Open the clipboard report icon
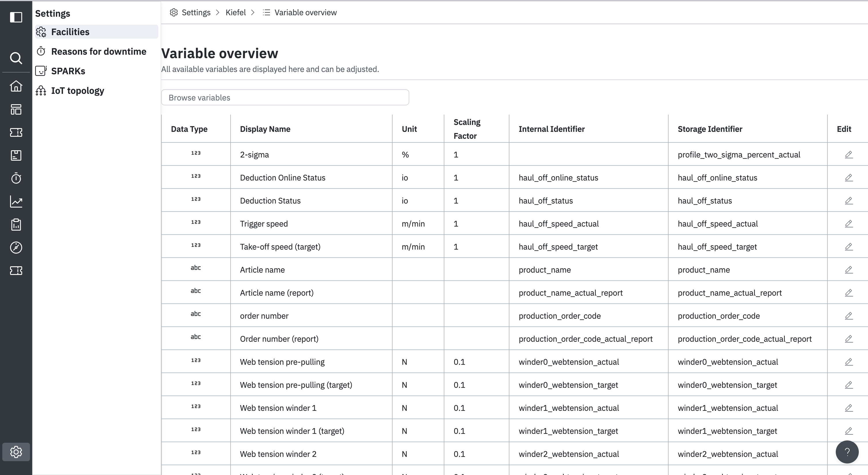The height and width of the screenshot is (475, 868). pyautogui.click(x=16, y=225)
